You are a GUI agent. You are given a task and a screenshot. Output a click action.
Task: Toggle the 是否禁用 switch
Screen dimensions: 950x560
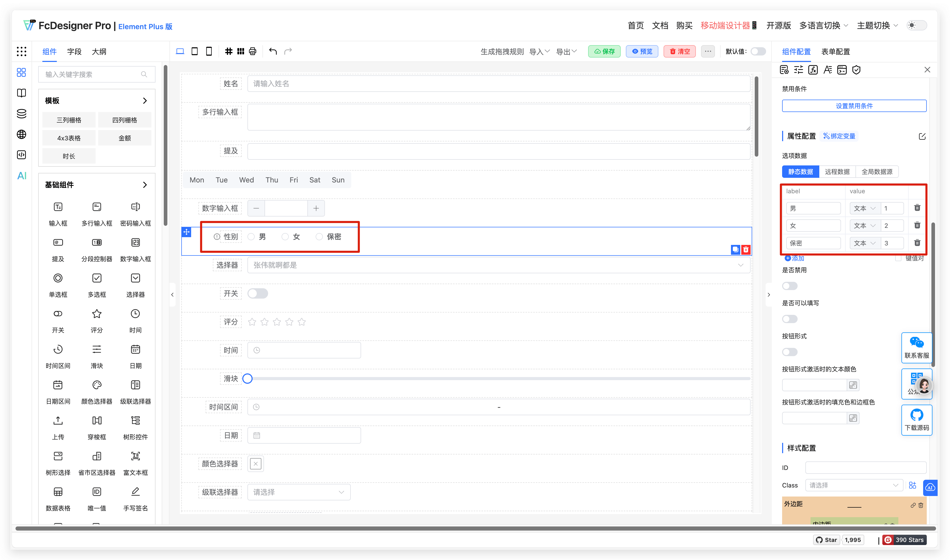click(790, 286)
